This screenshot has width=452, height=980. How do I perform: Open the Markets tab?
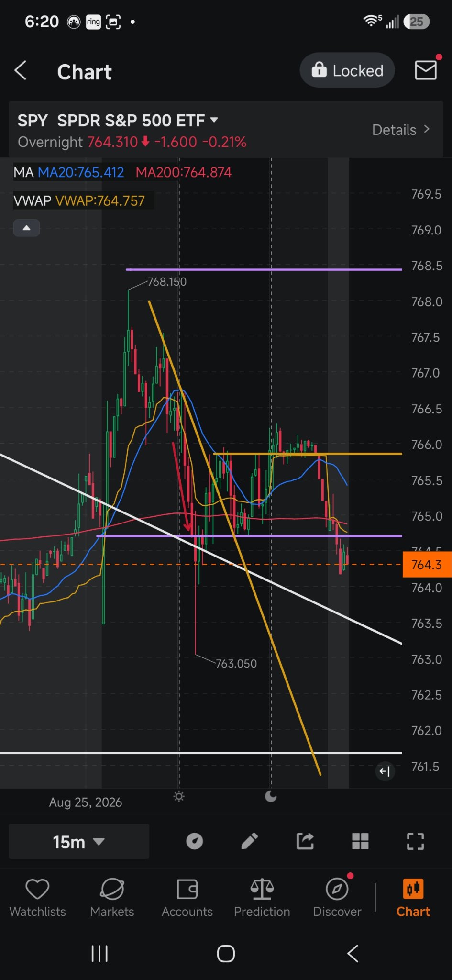tap(112, 898)
